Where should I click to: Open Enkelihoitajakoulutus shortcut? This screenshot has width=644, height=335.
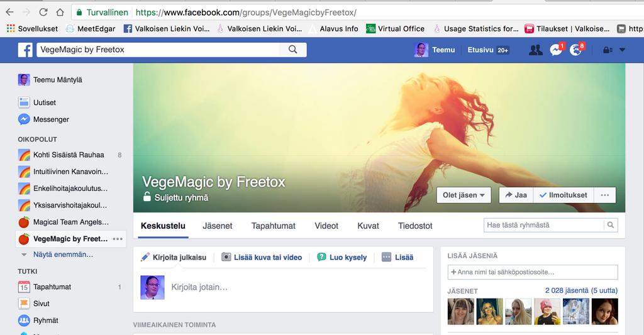point(64,189)
